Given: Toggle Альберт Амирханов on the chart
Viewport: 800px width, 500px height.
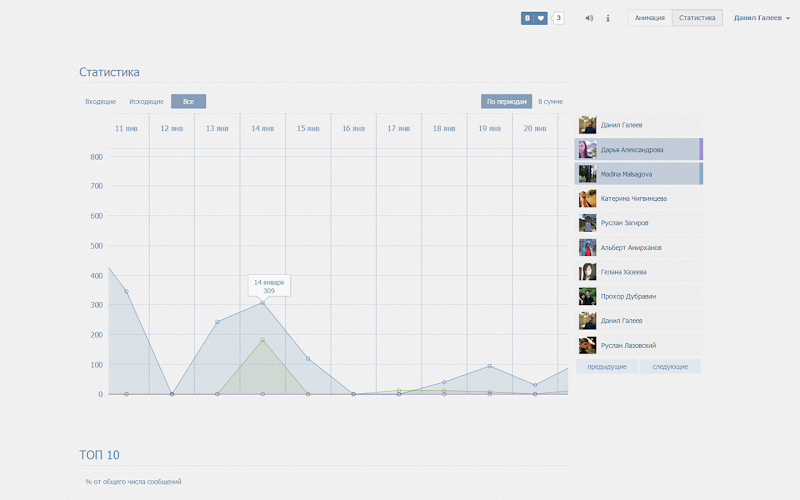Looking at the screenshot, I should click(x=638, y=247).
